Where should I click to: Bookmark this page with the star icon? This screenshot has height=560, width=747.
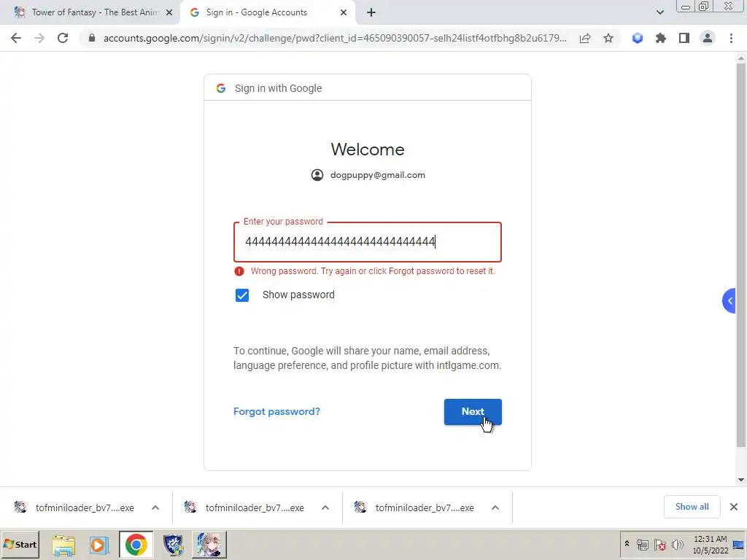[x=608, y=38]
